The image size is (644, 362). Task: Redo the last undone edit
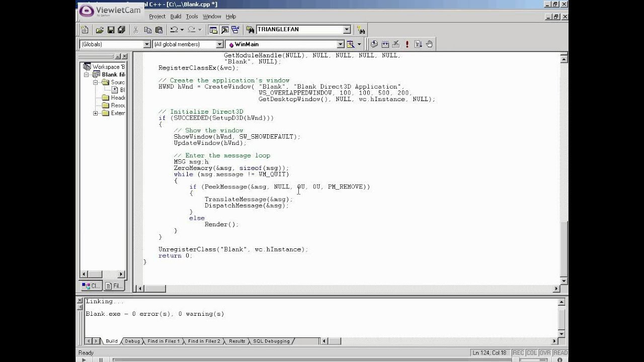tap(192, 30)
